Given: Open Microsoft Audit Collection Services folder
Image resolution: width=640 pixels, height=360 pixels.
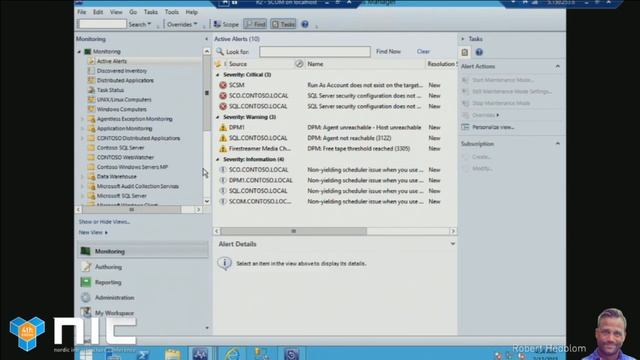Looking at the screenshot, I should point(137,186).
